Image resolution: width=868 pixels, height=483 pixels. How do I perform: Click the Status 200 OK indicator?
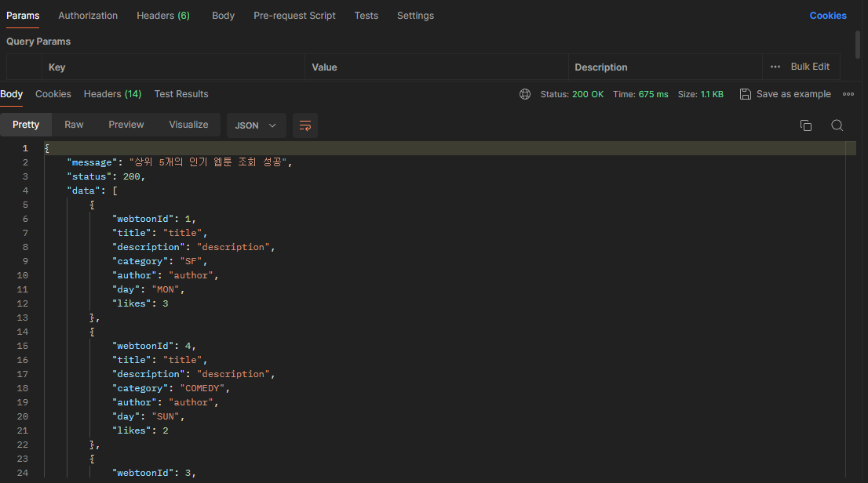click(x=572, y=94)
